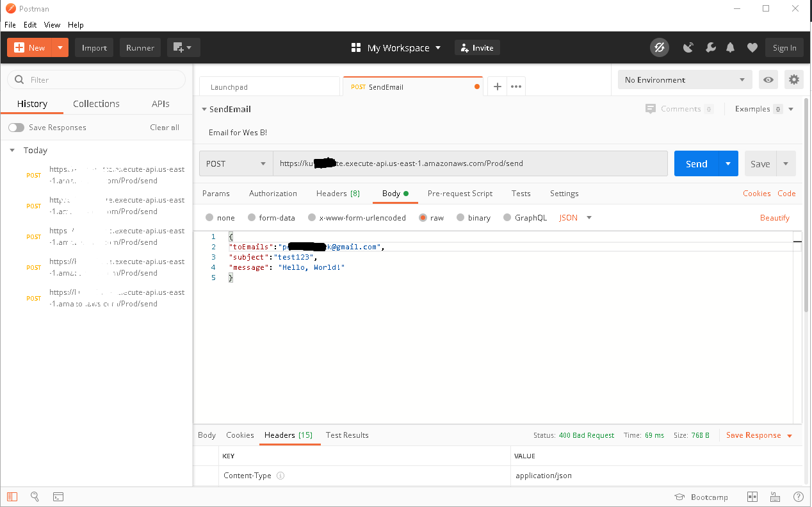
Task: Open the Authorization tab
Action: (x=273, y=194)
